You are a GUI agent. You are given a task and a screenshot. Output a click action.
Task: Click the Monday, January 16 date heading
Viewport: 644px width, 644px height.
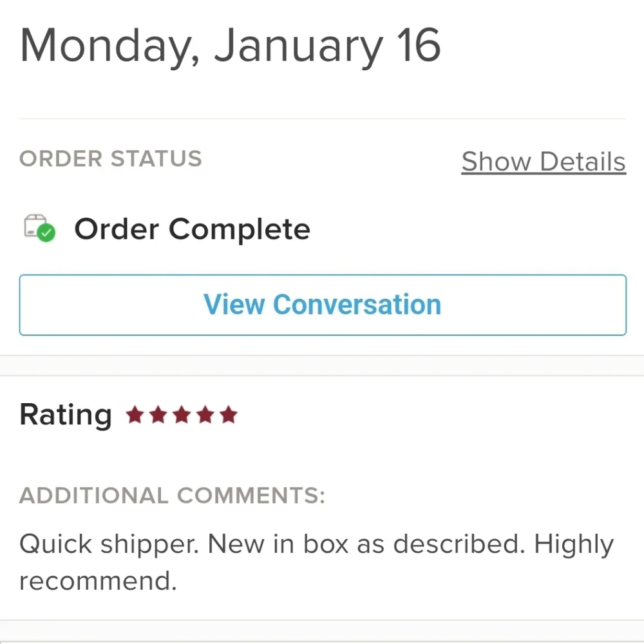230,46
